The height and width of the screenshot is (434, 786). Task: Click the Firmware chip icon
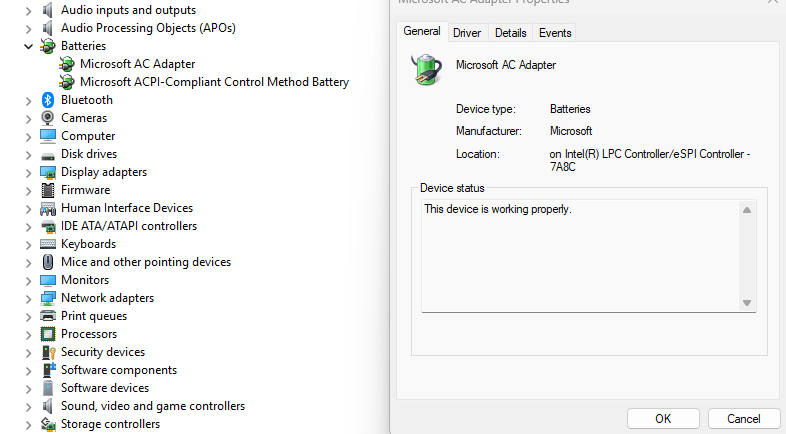[x=48, y=190]
